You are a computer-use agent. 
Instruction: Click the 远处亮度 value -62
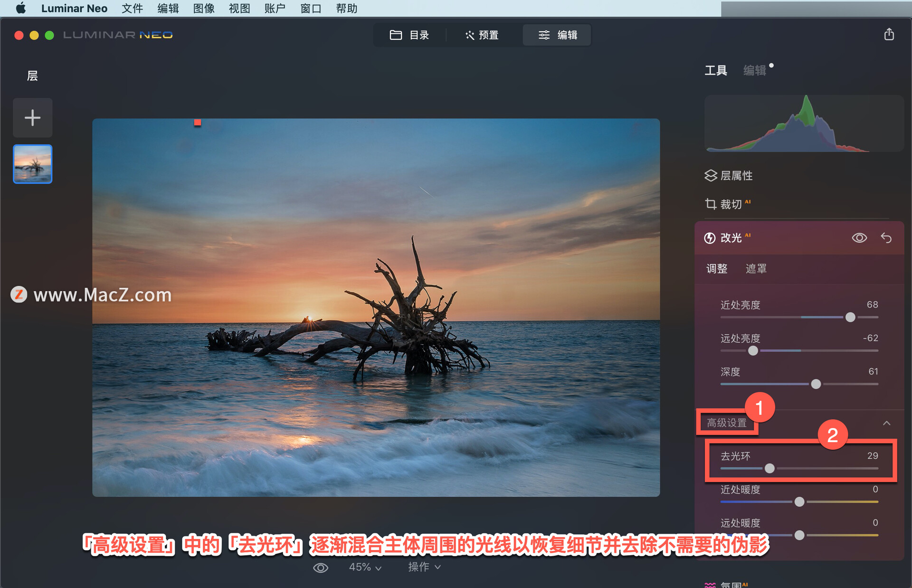point(870,338)
